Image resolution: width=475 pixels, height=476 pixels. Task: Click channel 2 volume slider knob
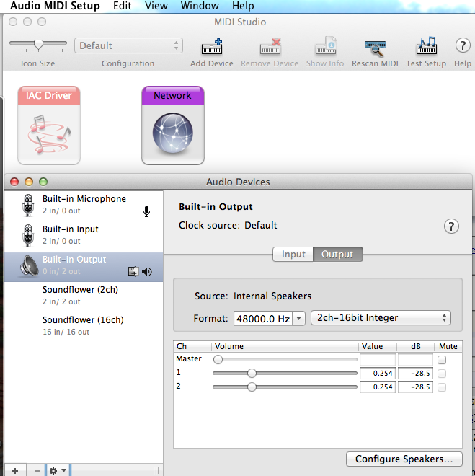252,387
